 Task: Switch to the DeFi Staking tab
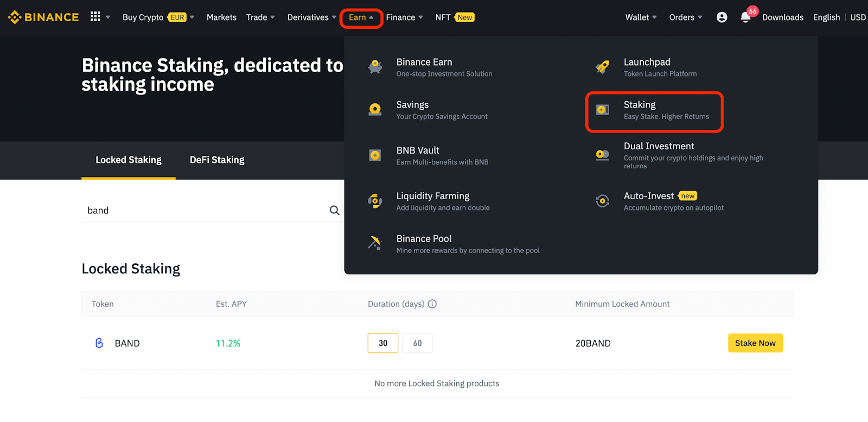pos(217,160)
